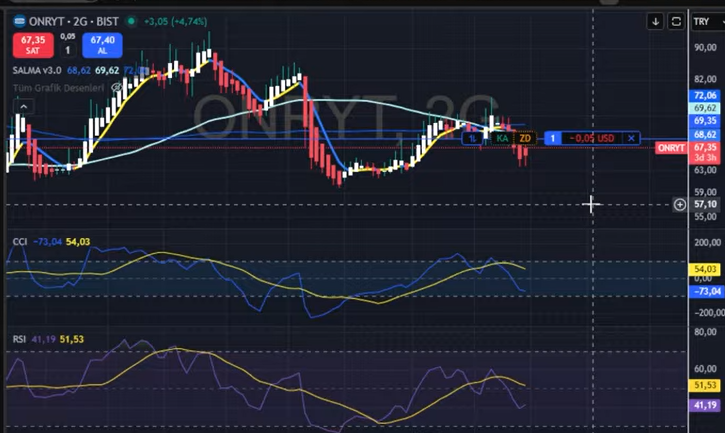
Task: Click the yellow 51,53 RSI axis label
Action: [x=705, y=385]
